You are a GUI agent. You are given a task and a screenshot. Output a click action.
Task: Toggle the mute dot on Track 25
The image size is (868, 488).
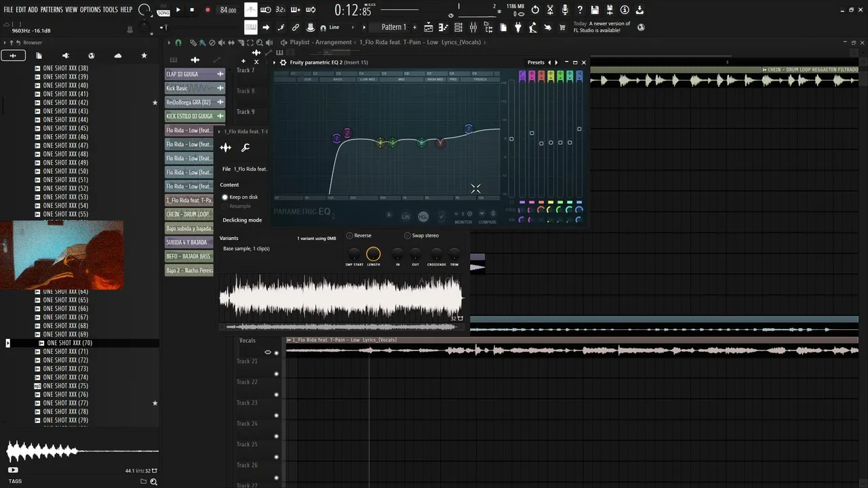276,457
